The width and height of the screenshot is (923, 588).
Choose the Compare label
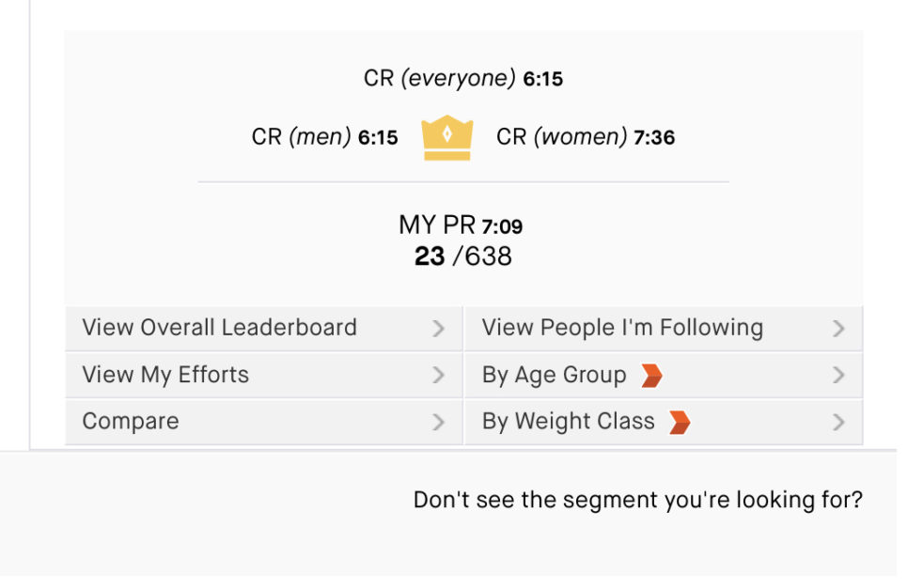(131, 422)
